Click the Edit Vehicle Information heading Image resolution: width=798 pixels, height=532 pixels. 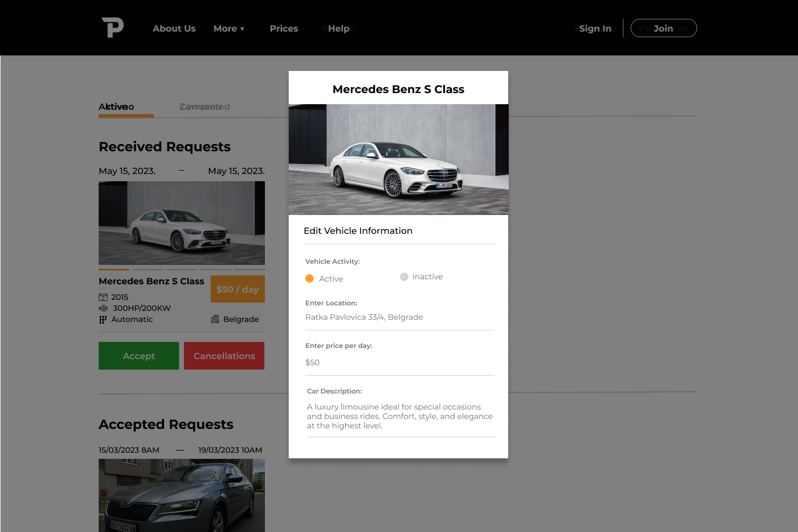(358, 231)
